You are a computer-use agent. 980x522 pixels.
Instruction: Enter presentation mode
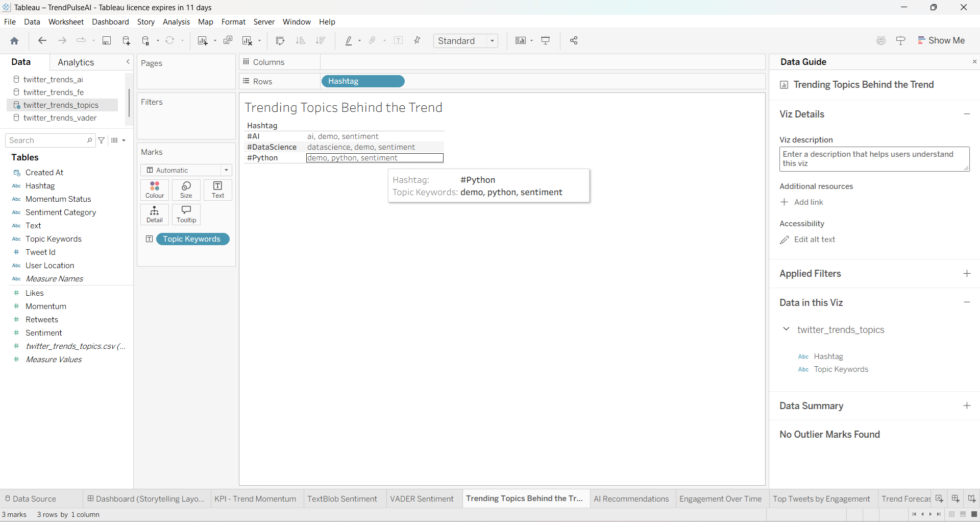coord(546,41)
